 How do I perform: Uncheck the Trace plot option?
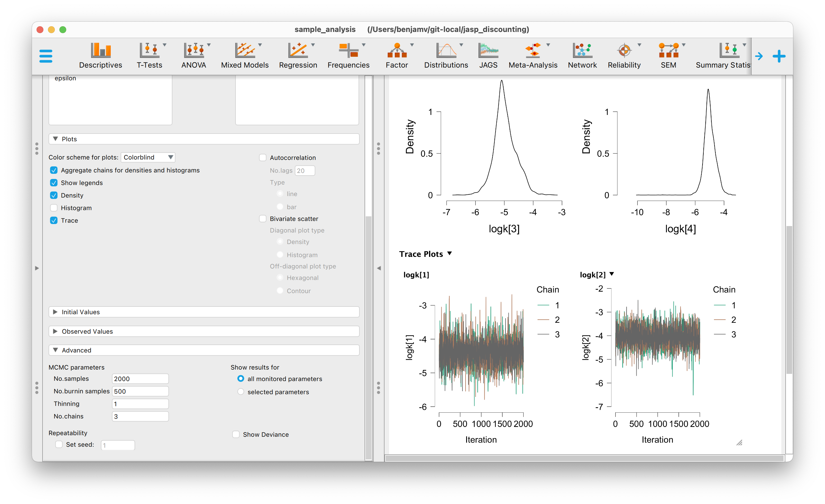coord(54,221)
